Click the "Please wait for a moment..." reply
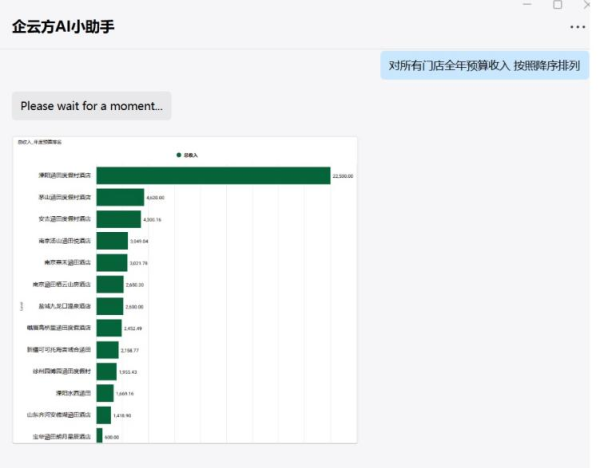 coord(91,106)
